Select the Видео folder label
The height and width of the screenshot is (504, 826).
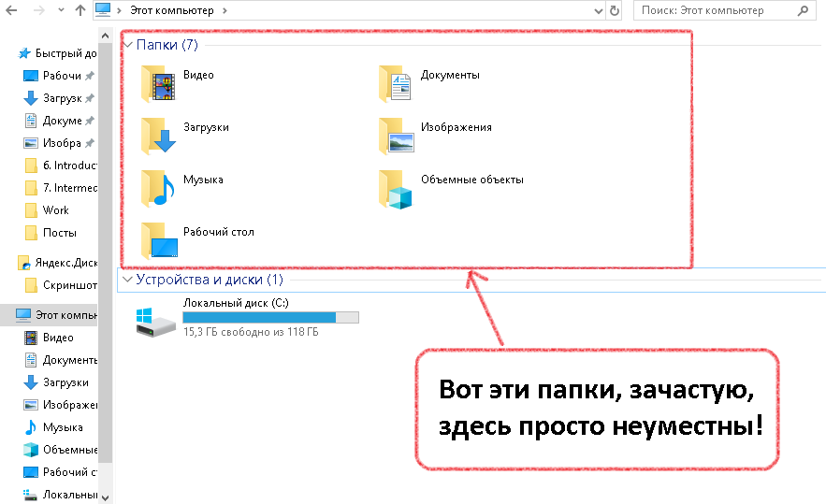[198, 75]
